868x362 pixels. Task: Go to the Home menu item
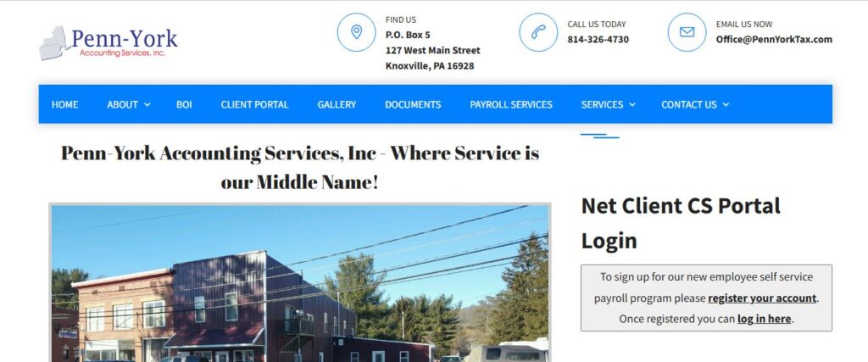64,104
